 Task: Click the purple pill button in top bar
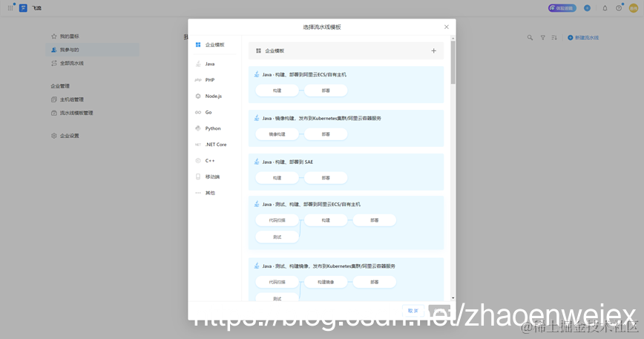[562, 8]
